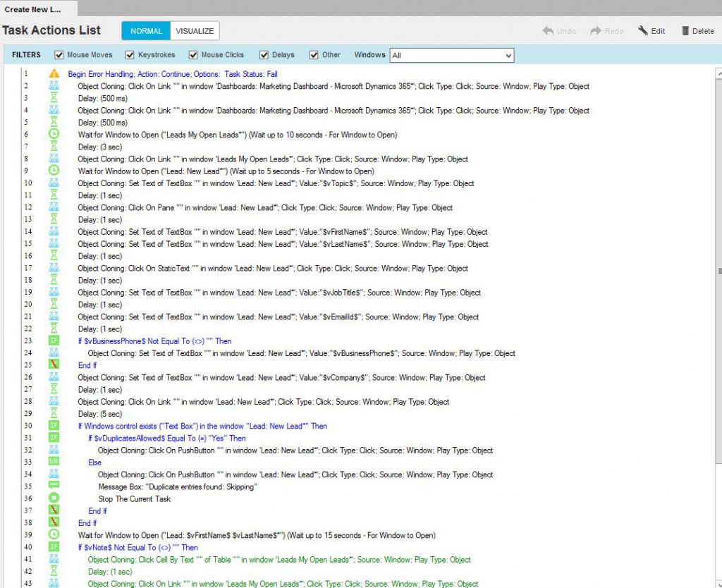This screenshot has width=722, height=588.
Task: Click the Object Cloning icon on line 2
Action: (x=54, y=86)
